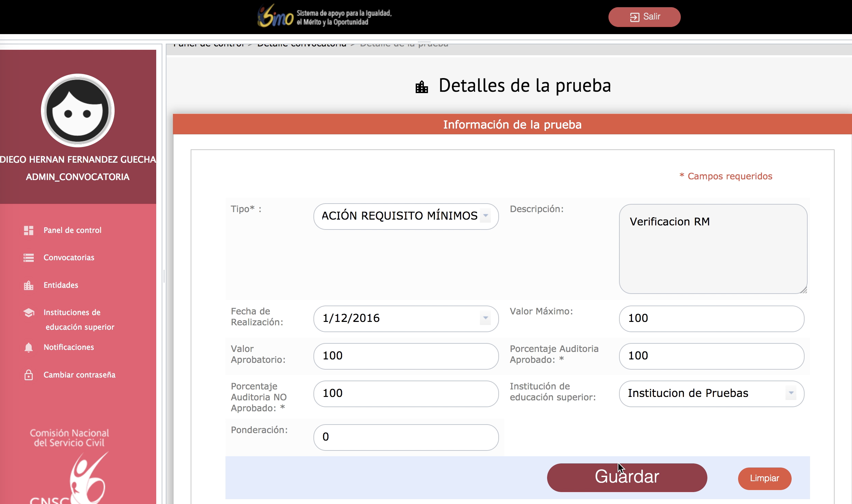Click the Entidades building icon
Image resolution: width=852 pixels, height=504 pixels.
coord(29,285)
